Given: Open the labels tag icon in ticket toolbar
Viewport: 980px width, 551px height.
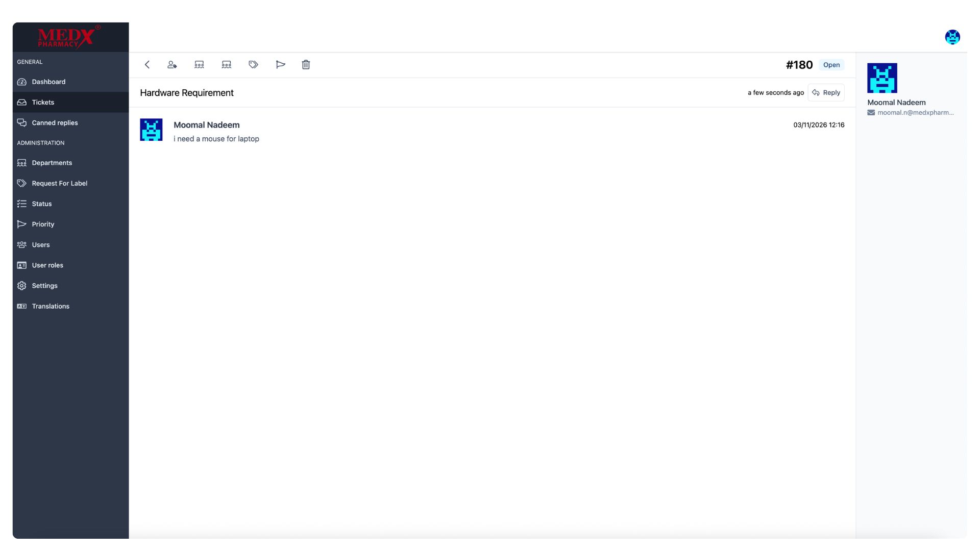Looking at the screenshot, I should (x=253, y=65).
